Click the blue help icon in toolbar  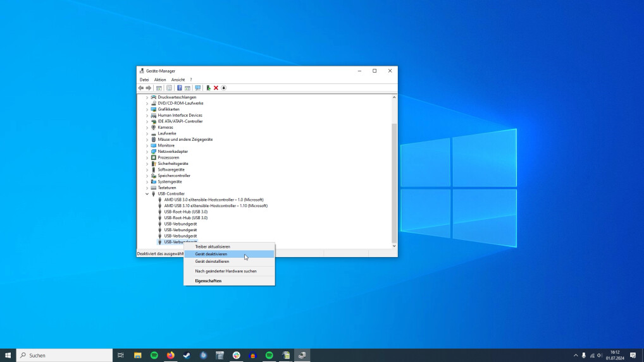coord(179,88)
